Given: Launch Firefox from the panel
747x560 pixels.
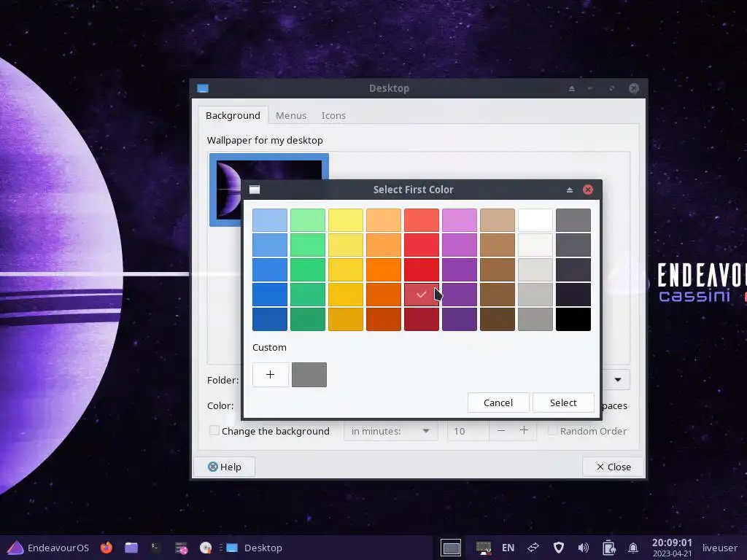Looking at the screenshot, I should [107, 548].
